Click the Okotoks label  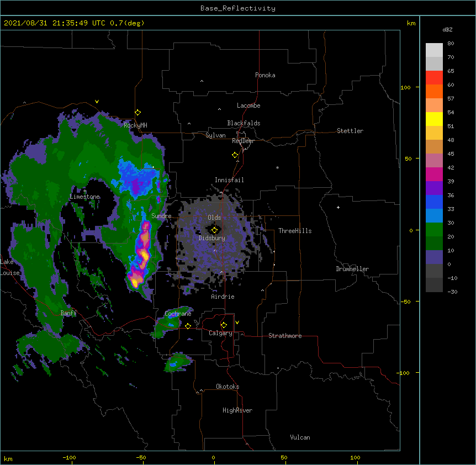point(228,387)
